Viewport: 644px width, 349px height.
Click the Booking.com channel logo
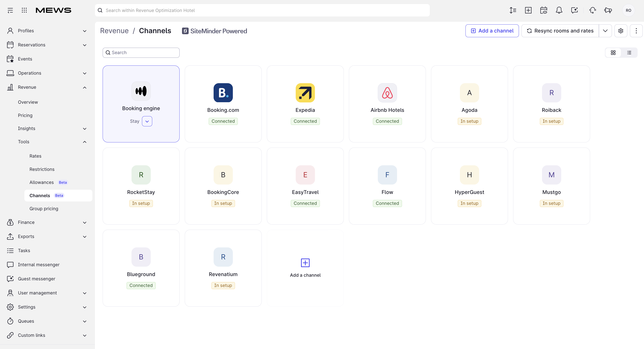tap(223, 93)
